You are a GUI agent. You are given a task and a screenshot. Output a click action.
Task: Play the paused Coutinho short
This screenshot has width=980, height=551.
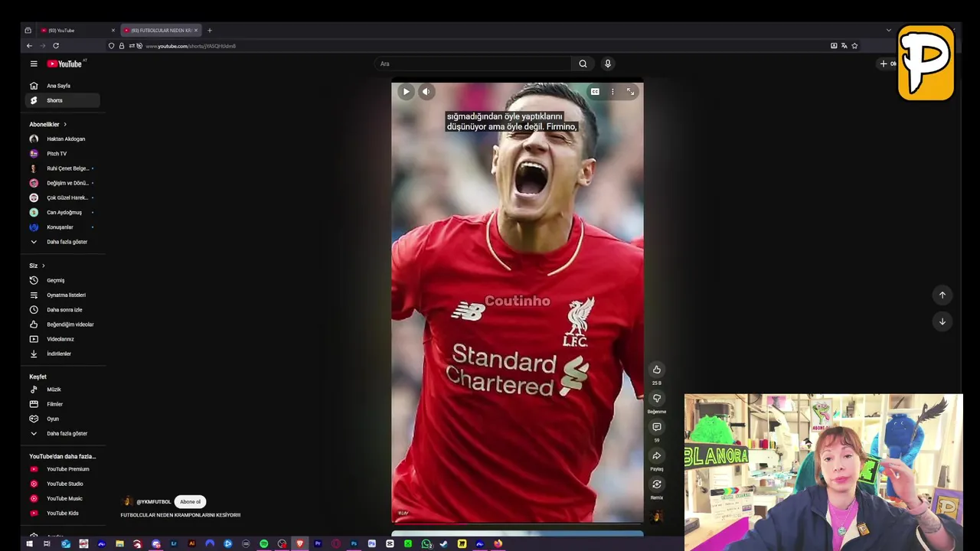pos(406,92)
